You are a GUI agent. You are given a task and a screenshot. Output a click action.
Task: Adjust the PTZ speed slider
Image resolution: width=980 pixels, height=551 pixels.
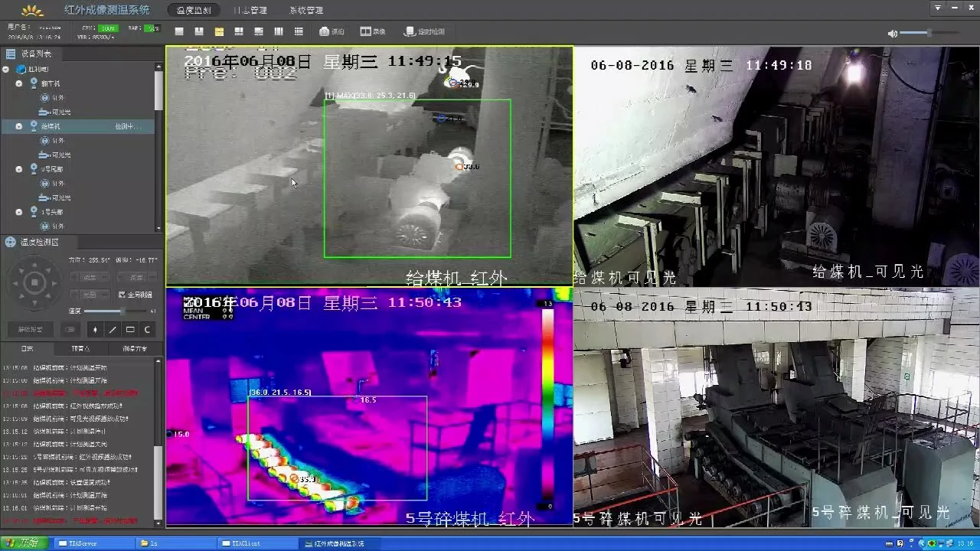click(115, 311)
